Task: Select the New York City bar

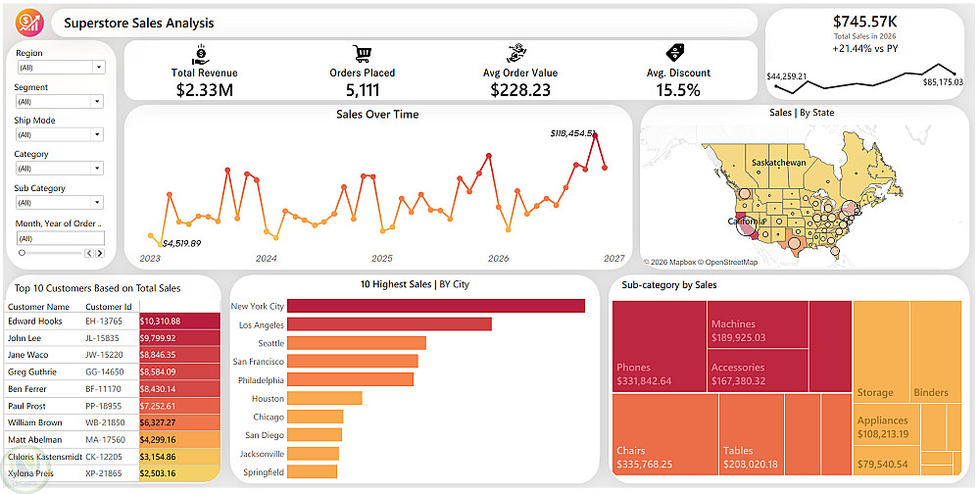Action: point(436,306)
